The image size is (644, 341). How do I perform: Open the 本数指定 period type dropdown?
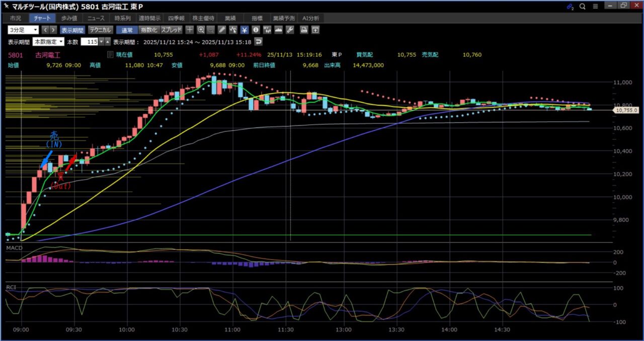[48, 41]
